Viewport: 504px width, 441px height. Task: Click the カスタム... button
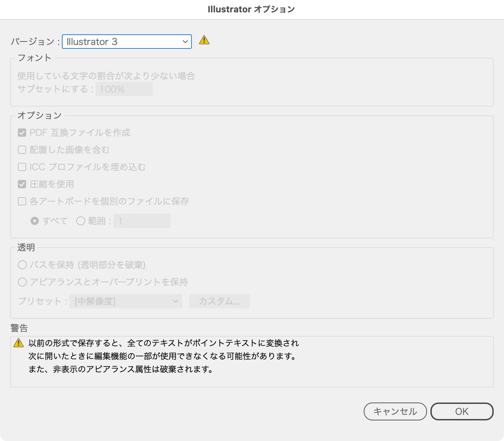pyautogui.click(x=219, y=301)
